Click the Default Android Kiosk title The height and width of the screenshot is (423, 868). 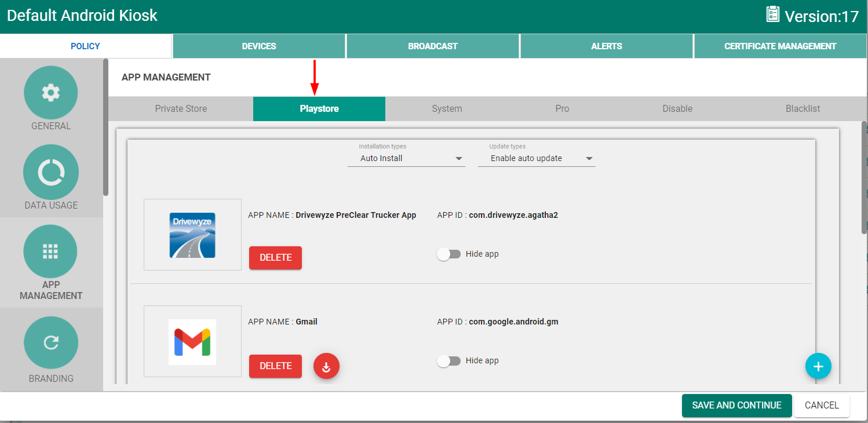[82, 16]
